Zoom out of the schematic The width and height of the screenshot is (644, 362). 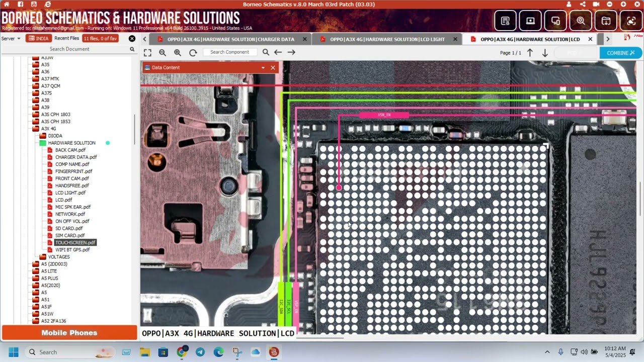tap(163, 52)
